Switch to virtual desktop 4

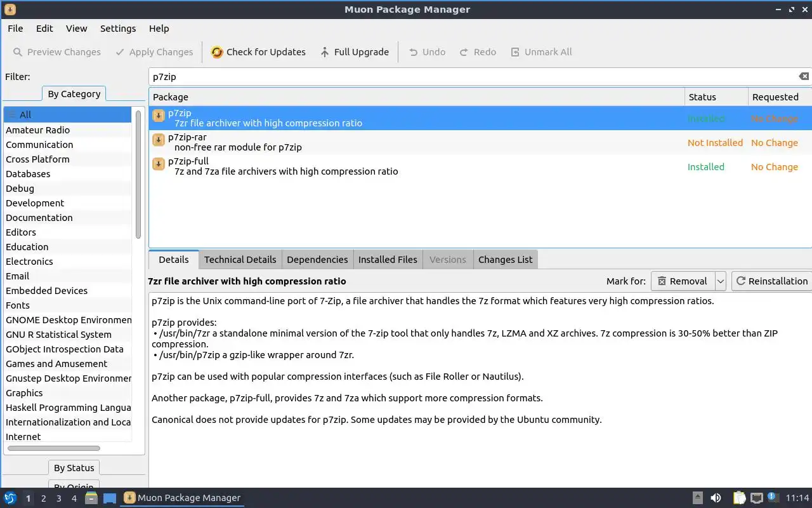point(74,498)
